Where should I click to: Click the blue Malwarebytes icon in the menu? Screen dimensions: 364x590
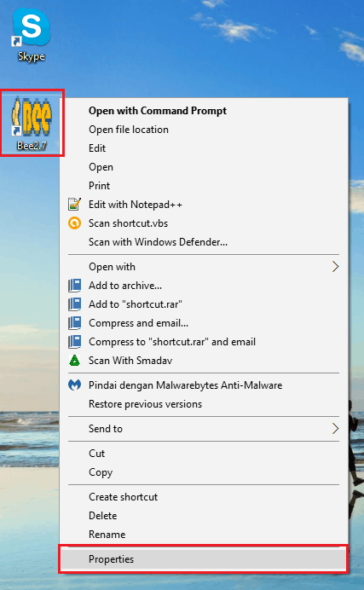click(74, 385)
